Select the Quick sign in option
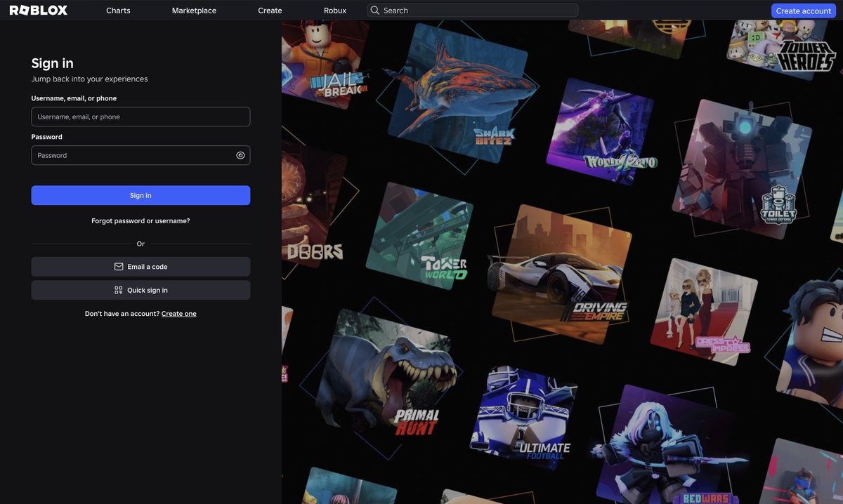This screenshot has height=504, width=843. coord(140,289)
